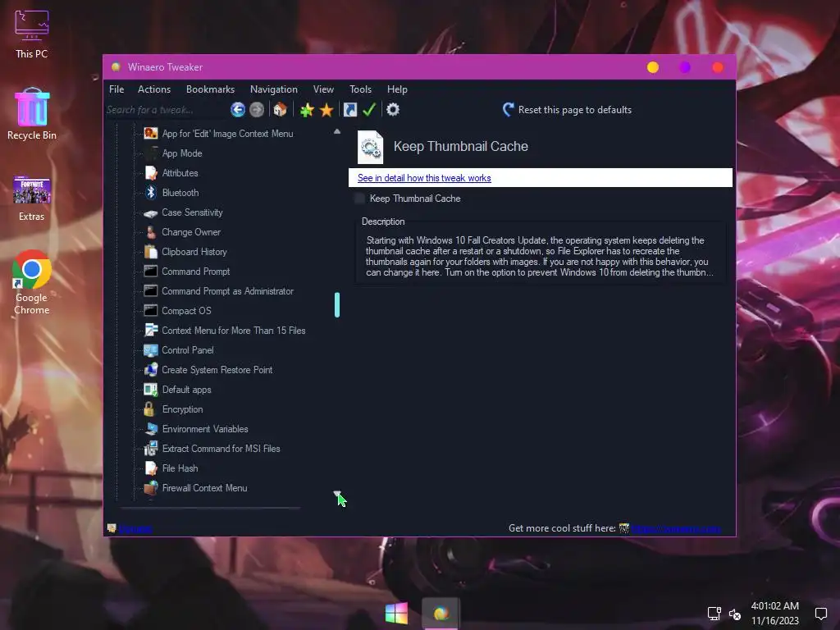
Task: Click the tree scrollbar up arrow
Action: 337,131
